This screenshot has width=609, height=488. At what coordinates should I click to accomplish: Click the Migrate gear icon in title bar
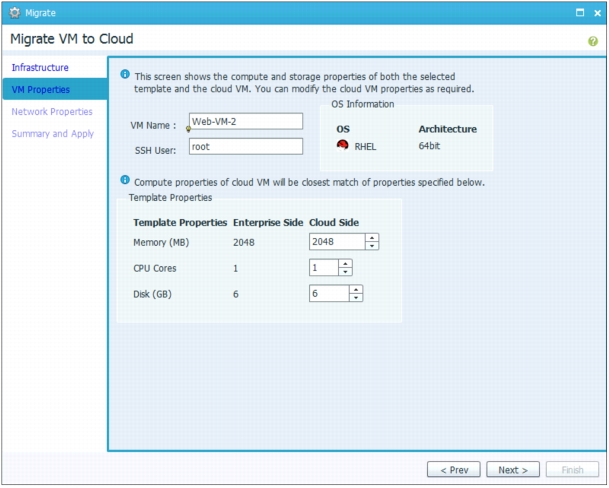14,13
